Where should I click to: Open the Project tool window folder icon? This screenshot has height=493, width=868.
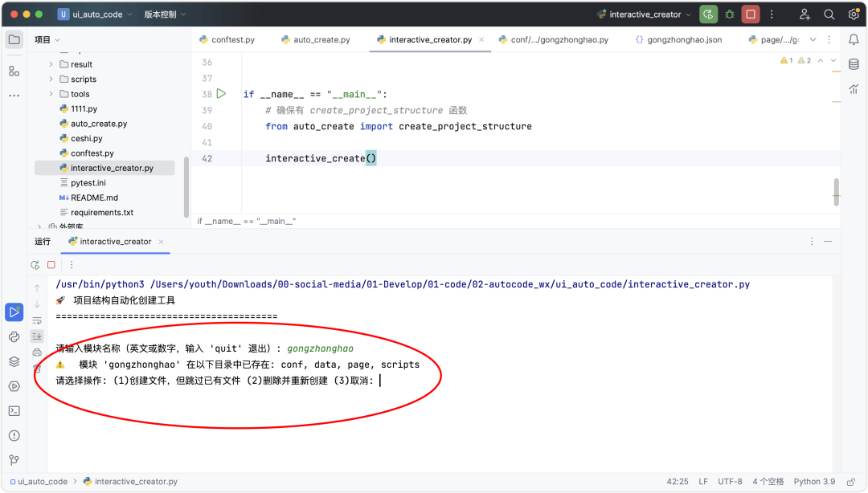(14, 40)
